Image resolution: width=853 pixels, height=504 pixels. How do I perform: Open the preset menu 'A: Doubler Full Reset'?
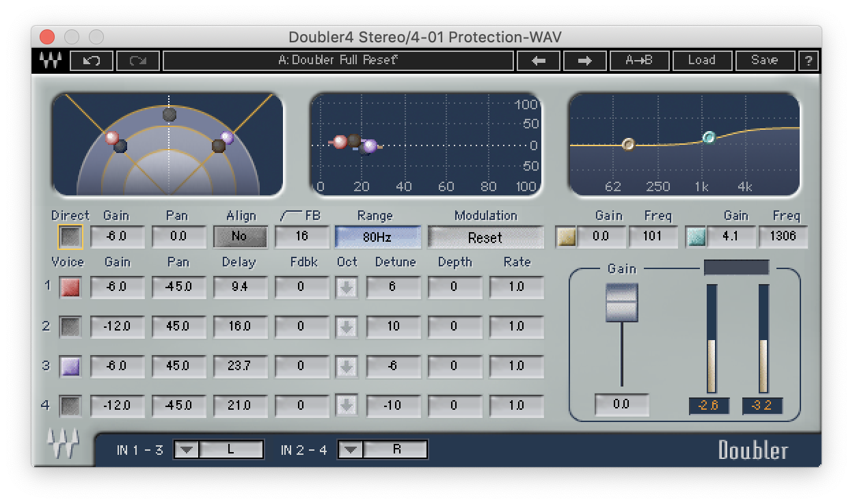(x=338, y=61)
